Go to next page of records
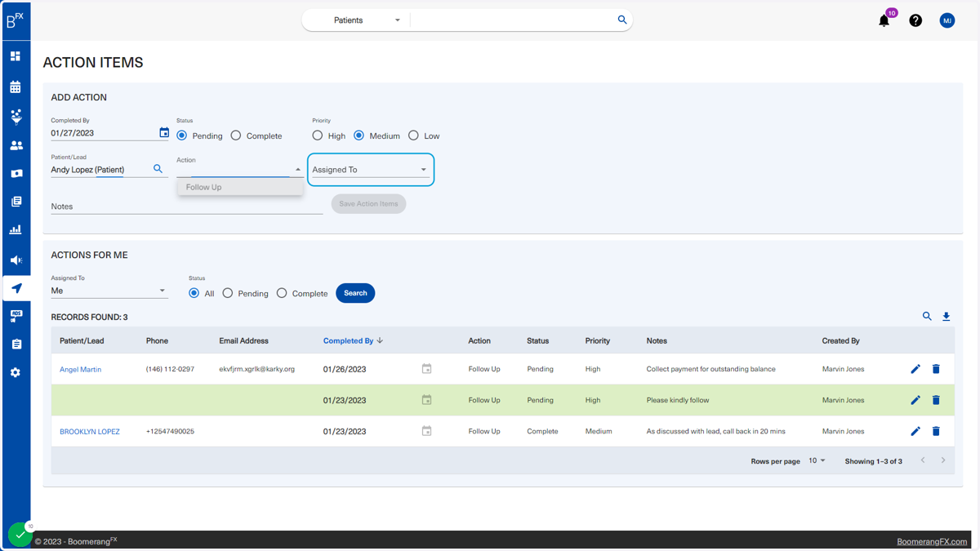This screenshot has width=980, height=551. click(943, 460)
